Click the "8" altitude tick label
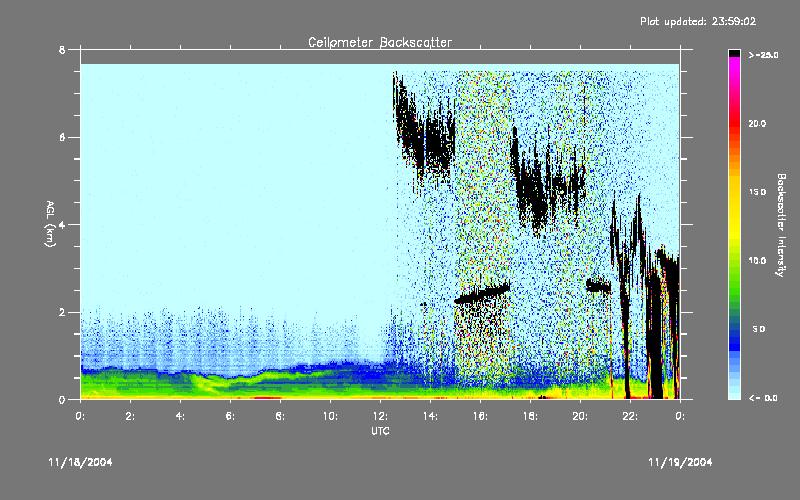 [x=62, y=50]
